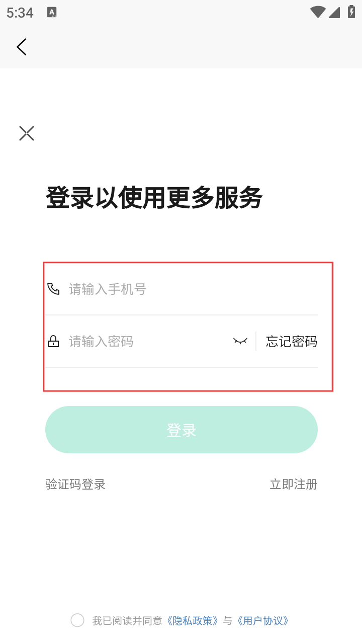Tap the phone handset icon
Screen dimensions: 362x644
(x=53, y=289)
